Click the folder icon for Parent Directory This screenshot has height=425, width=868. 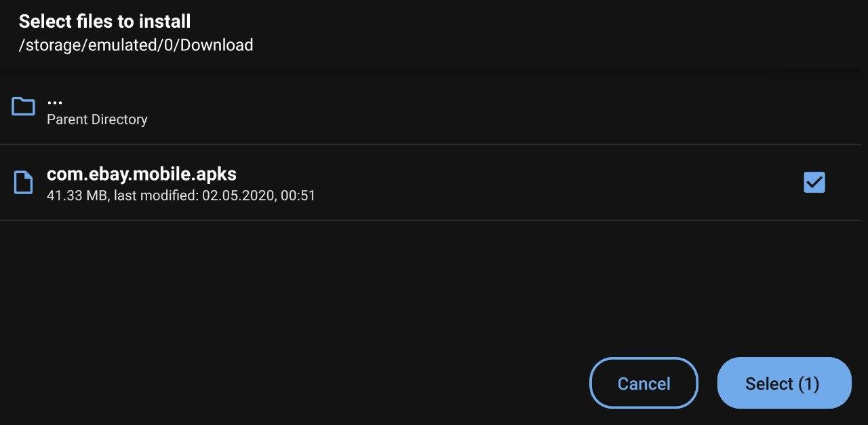pos(24,107)
